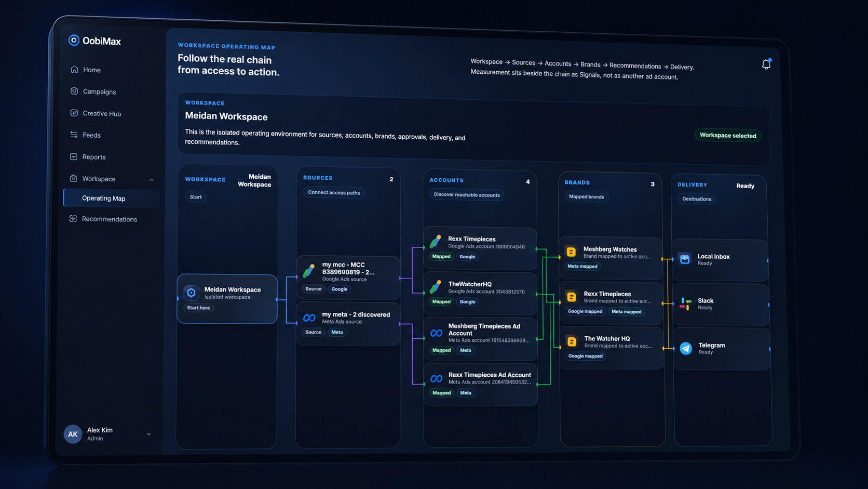Click Meta icon on Meshberg Timepieces Ad Account
The height and width of the screenshot is (489, 868).
coord(436,333)
